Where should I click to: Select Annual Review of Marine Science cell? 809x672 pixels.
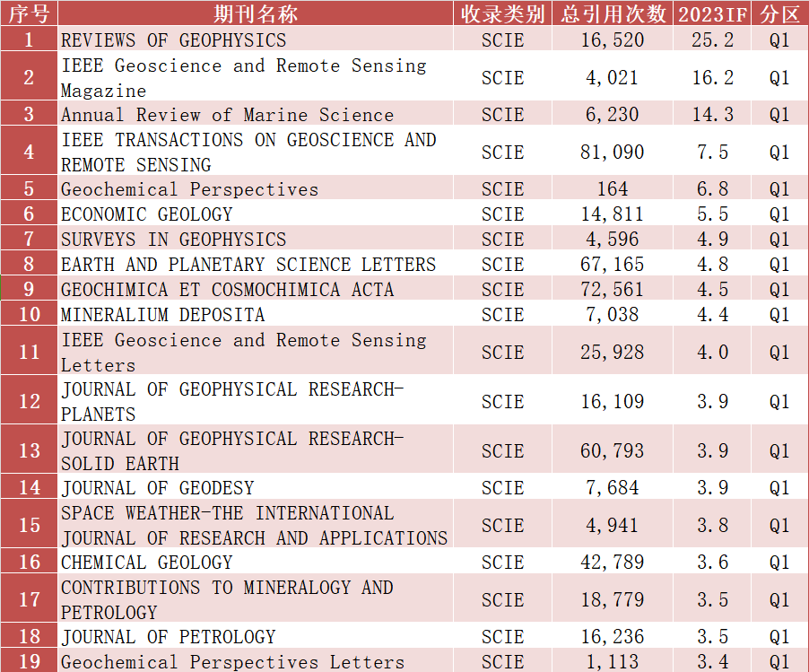(x=256, y=114)
